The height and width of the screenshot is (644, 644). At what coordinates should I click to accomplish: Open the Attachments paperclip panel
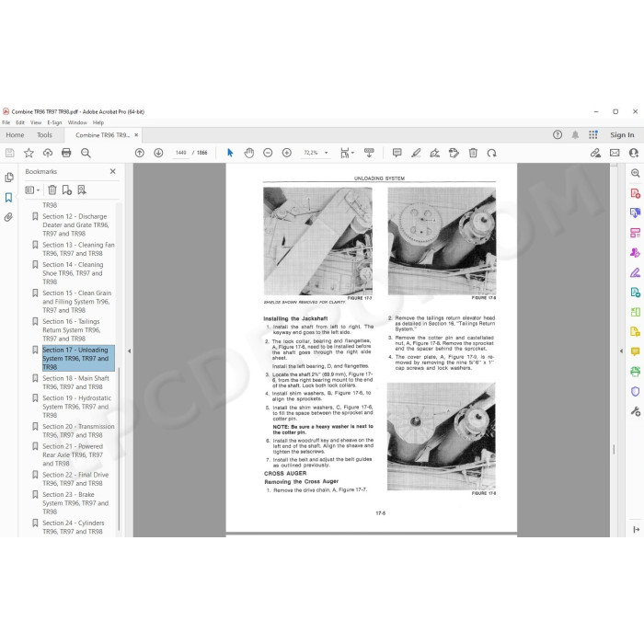pos(8,217)
